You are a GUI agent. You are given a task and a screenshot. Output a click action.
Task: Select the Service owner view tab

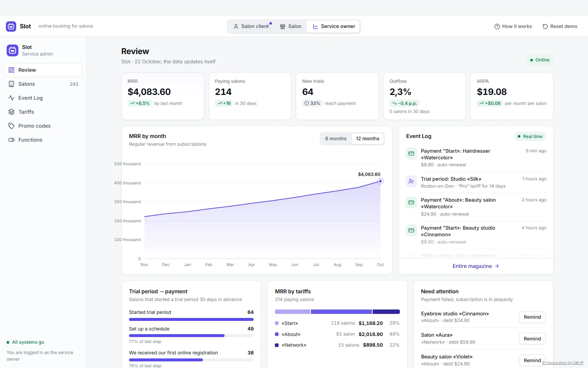(334, 26)
